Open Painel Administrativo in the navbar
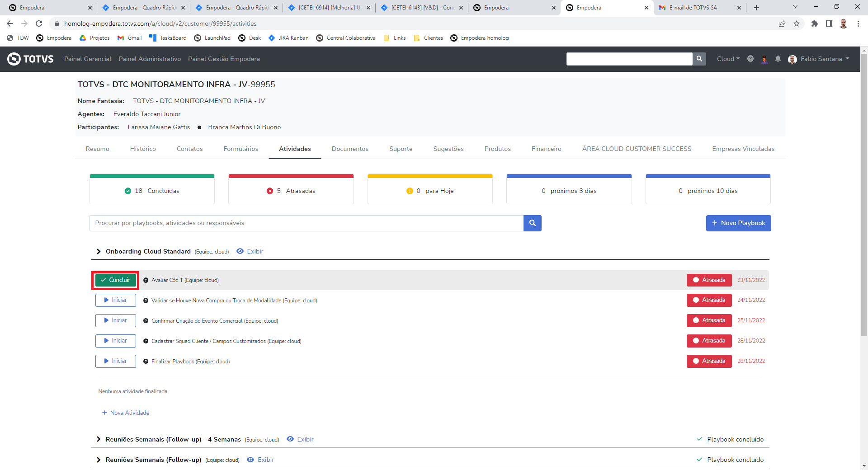Image resolution: width=868 pixels, height=470 pixels. [150, 59]
